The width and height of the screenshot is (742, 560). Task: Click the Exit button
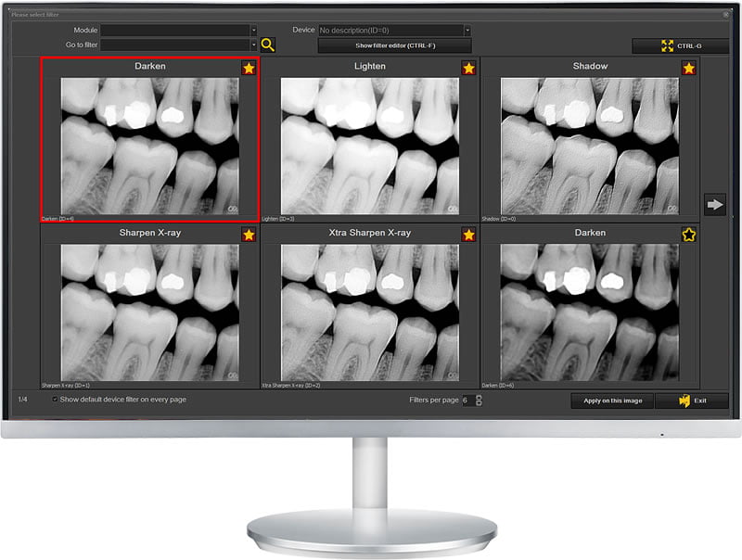692,401
